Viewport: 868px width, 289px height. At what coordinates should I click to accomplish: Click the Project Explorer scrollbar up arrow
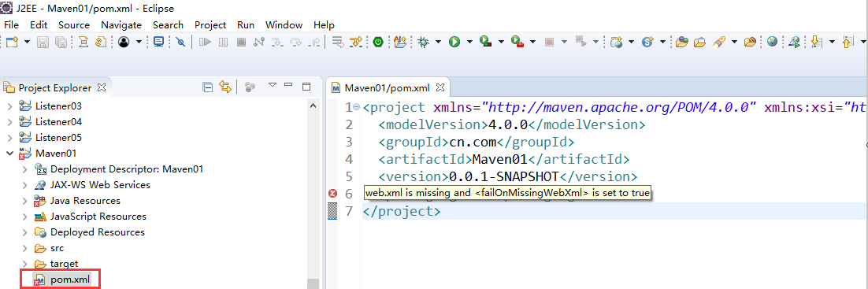point(313,106)
